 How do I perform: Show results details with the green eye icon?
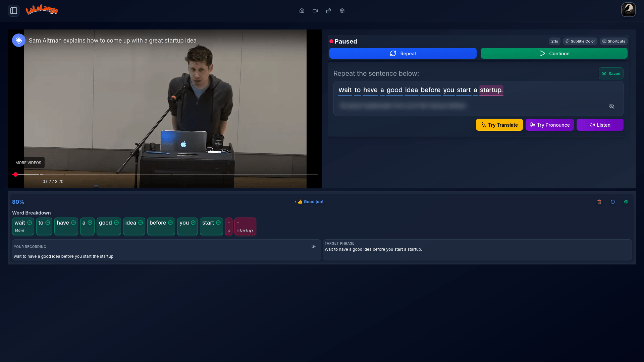coord(627,202)
